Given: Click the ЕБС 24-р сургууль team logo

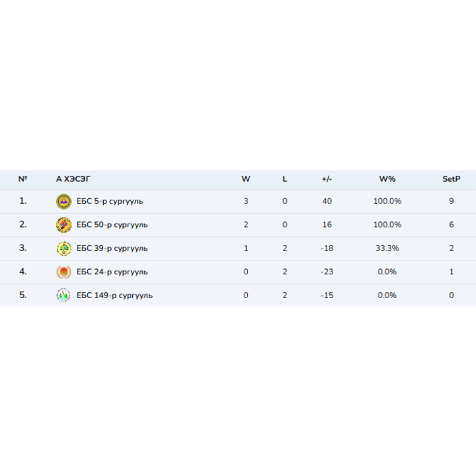Looking at the screenshot, I should pos(63,272).
